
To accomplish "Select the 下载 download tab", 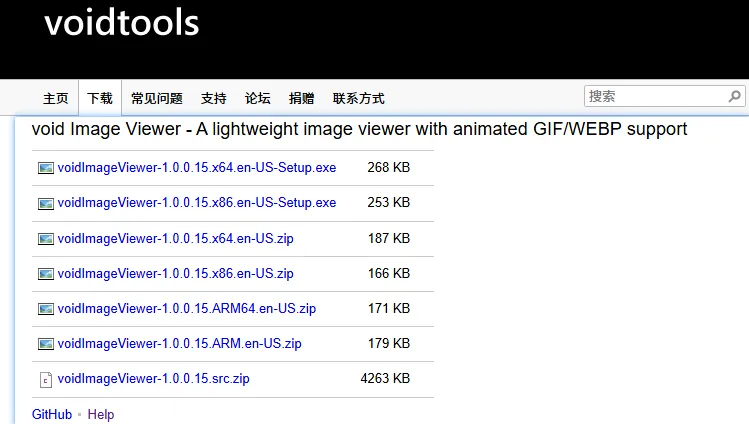I will point(100,98).
